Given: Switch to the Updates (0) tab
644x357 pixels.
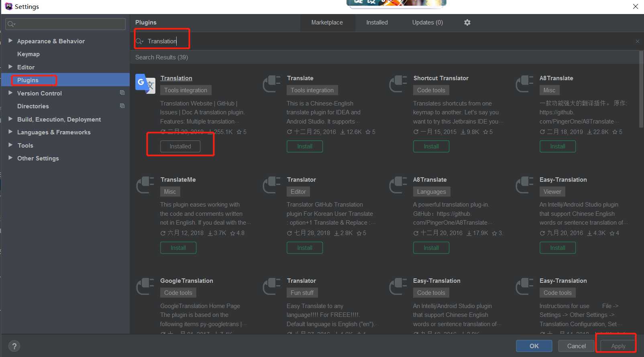Looking at the screenshot, I should 428,22.
